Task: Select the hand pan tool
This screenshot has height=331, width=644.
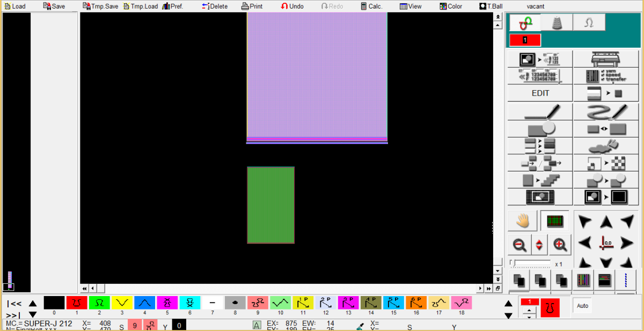Action: [523, 221]
